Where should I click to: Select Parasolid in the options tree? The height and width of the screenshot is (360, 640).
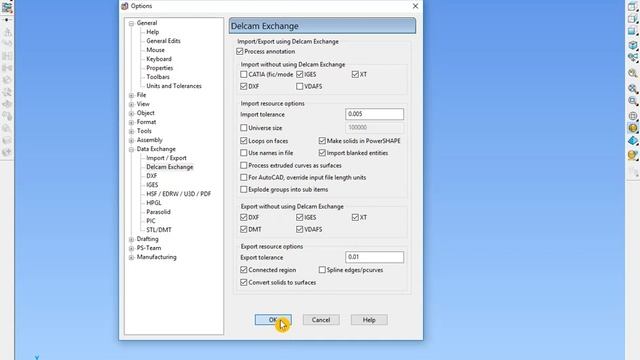coord(158,212)
